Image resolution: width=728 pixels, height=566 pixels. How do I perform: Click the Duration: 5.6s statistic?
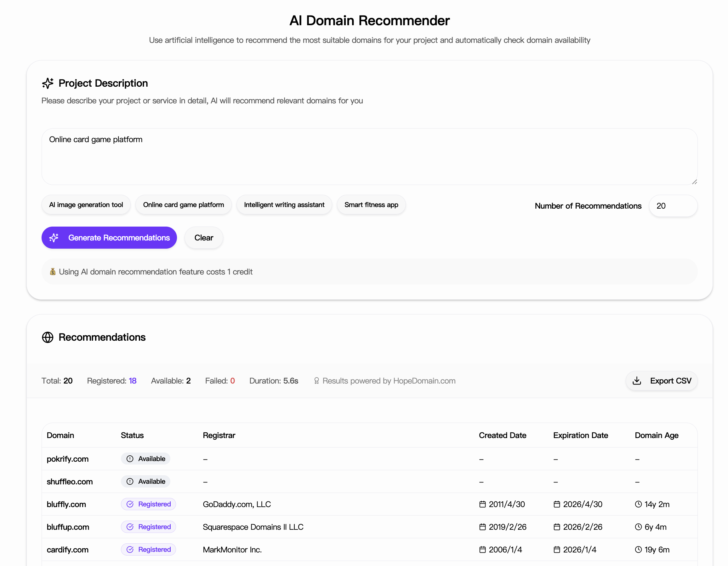pyautogui.click(x=274, y=381)
